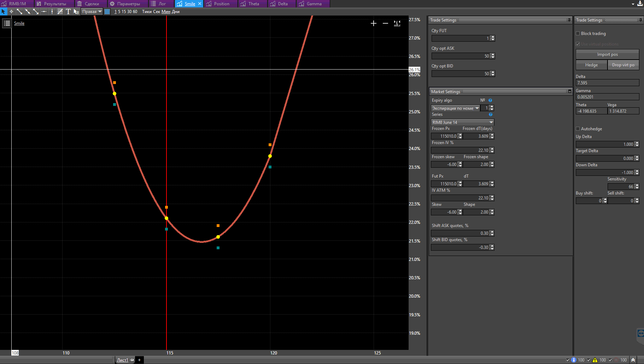
Task: Select the text annotation tool
Action: pos(68,12)
